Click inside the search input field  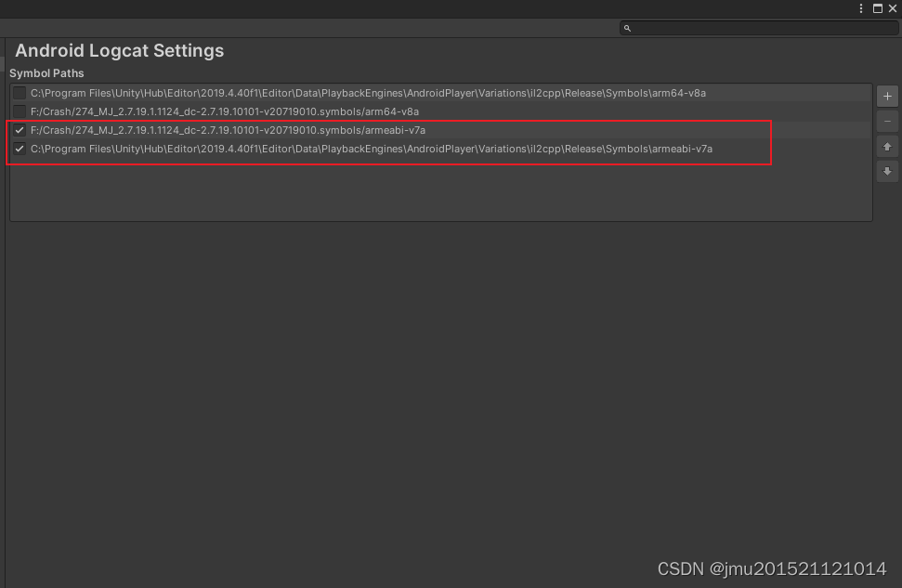[x=743, y=28]
